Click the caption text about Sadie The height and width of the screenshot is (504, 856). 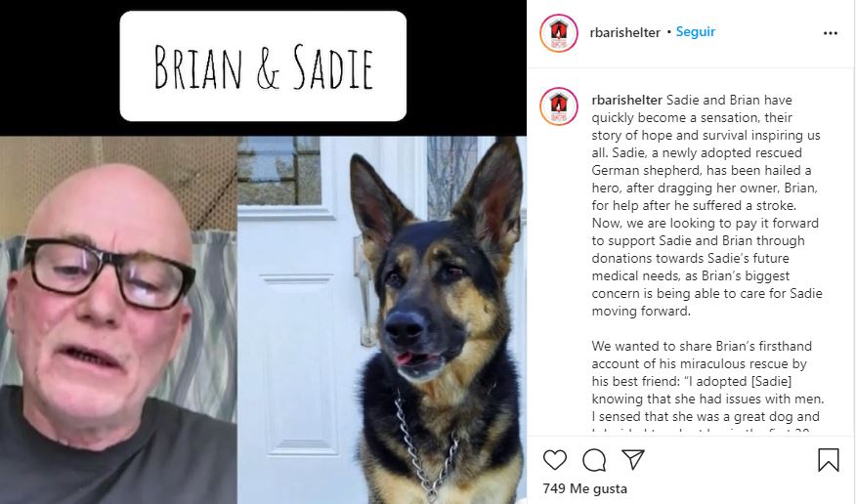tap(706, 206)
